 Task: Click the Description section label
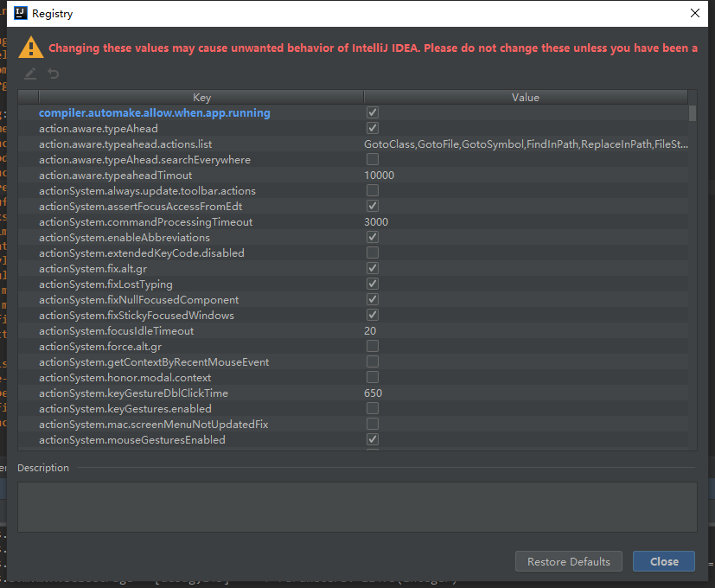coord(43,468)
